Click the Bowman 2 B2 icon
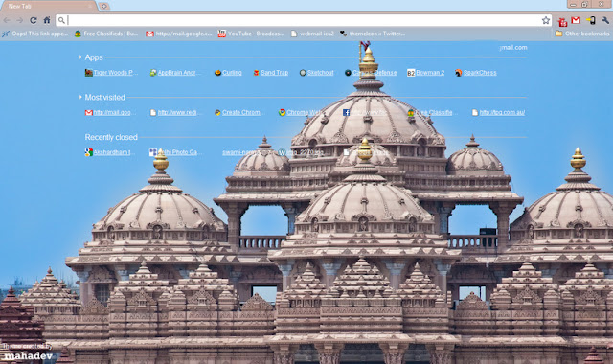Viewport: 613px width, 364px height. [411, 73]
